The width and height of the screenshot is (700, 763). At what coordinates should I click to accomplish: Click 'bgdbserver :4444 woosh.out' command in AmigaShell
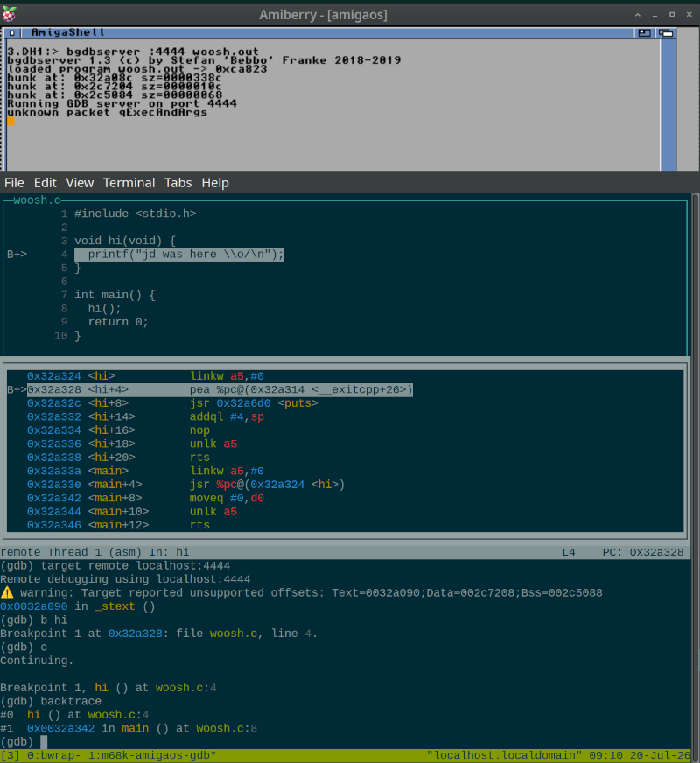pos(163,52)
